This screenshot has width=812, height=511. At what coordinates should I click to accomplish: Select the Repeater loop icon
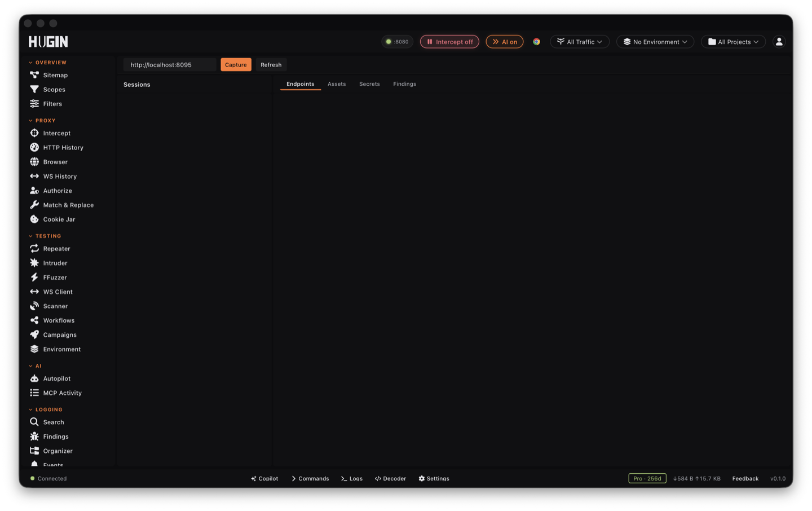click(34, 249)
